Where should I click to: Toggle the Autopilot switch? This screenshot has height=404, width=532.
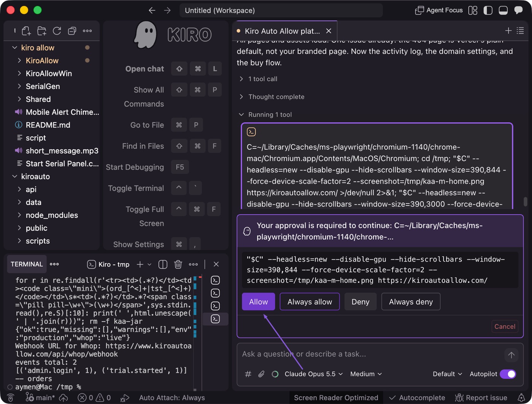tap(508, 374)
